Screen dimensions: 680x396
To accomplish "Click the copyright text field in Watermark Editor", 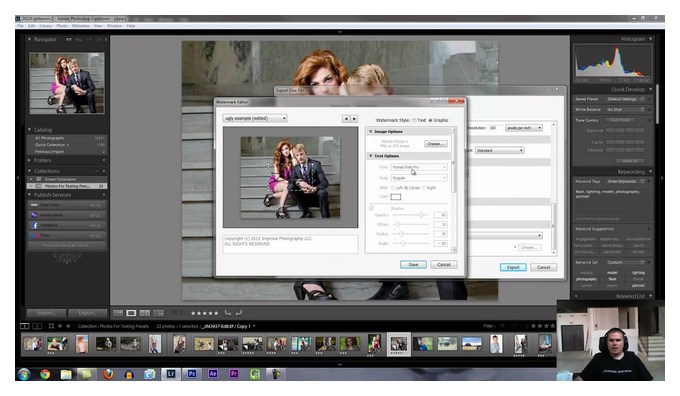I will [x=291, y=244].
